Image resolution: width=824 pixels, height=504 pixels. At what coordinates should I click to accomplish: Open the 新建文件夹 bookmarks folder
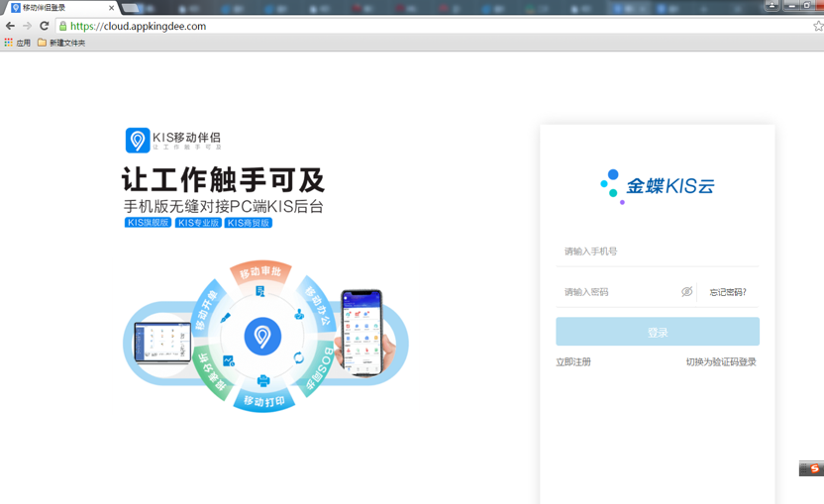(x=61, y=43)
